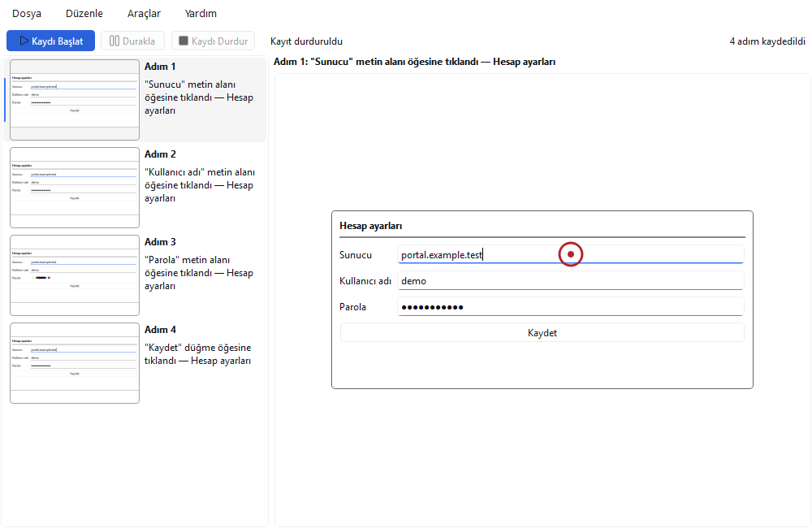
Task: Click the Kaydı Başlat button
Action: point(50,41)
